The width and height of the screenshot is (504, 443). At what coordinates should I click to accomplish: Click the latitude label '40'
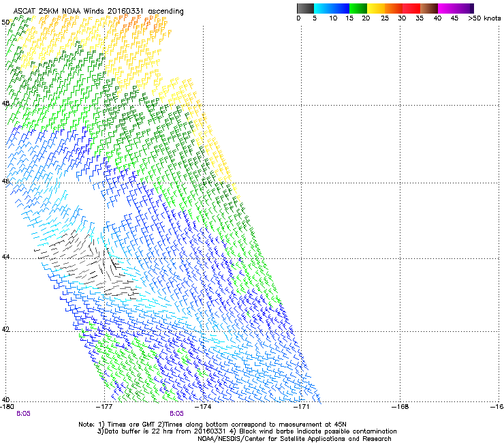[5, 399]
